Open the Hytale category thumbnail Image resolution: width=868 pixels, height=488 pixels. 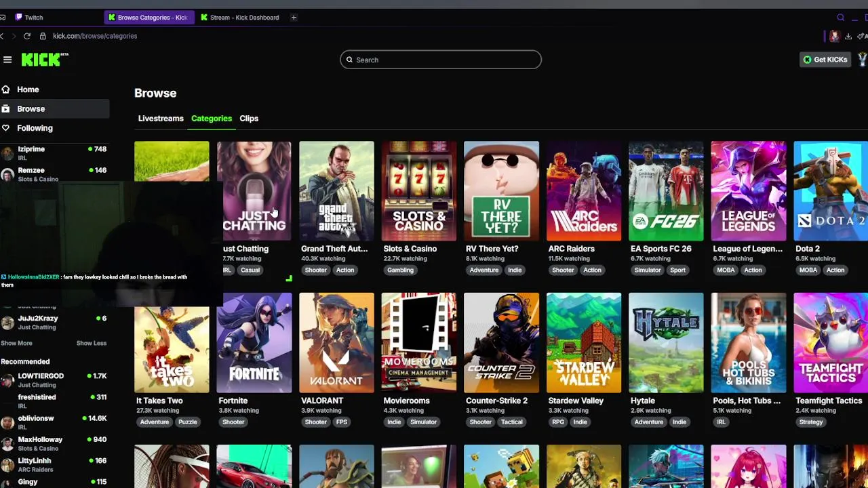666,343
